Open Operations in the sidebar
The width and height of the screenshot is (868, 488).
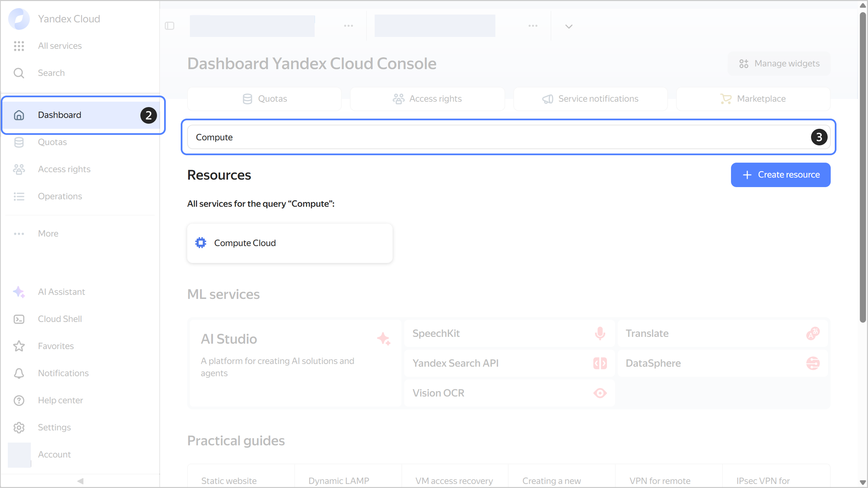pyautogui.click(x=60, y=196)
